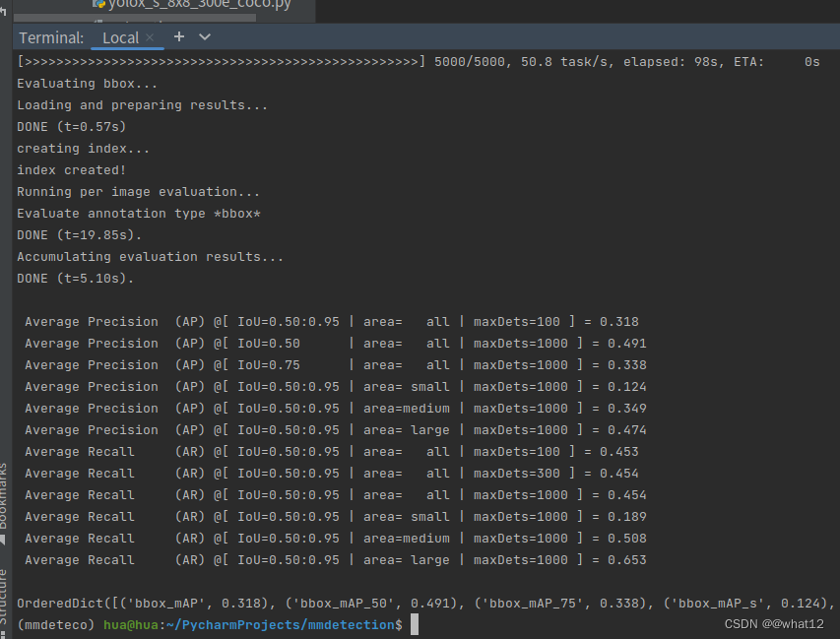Click the Terminal: panel label
Image resolution: width=840 pixels, height=639 pixels.
51,38
